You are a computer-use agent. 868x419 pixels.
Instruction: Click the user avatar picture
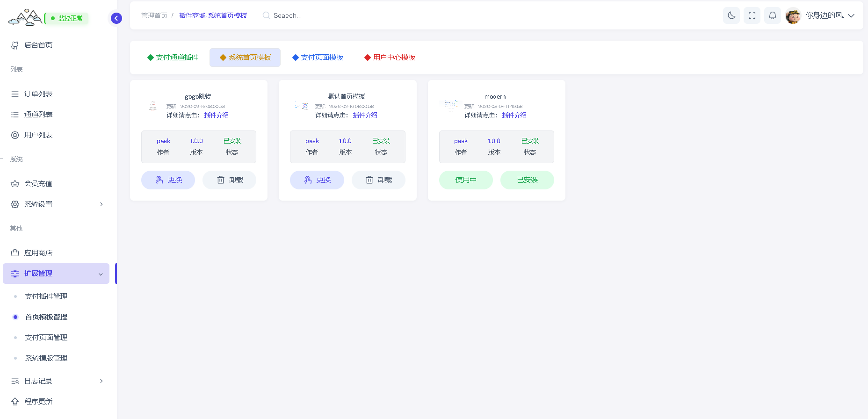[793, 16]
